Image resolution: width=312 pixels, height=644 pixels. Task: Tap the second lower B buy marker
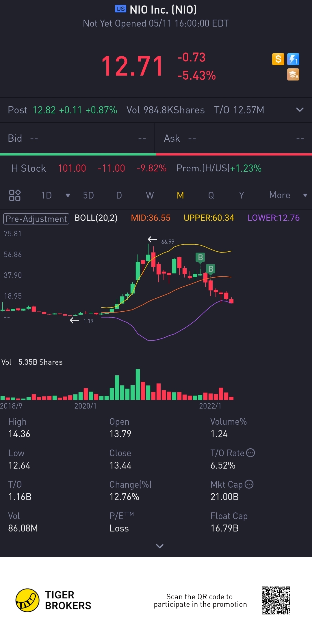[211, 269]
